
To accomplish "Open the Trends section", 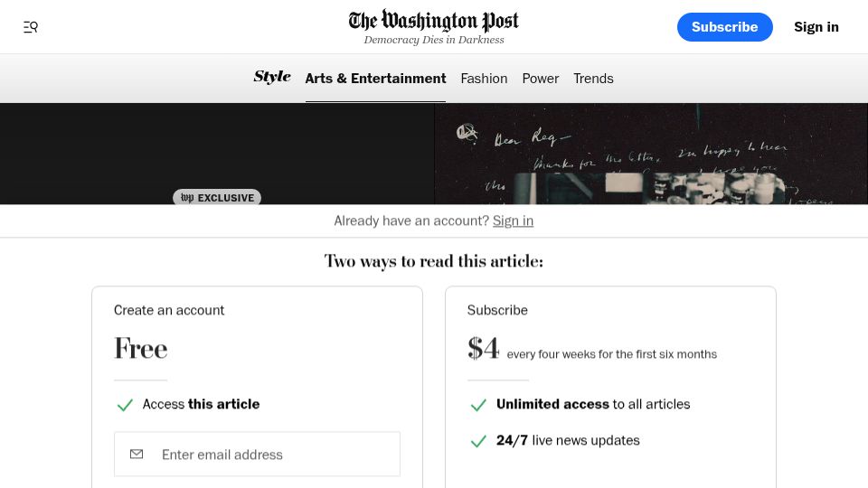I will coord(593,79).
